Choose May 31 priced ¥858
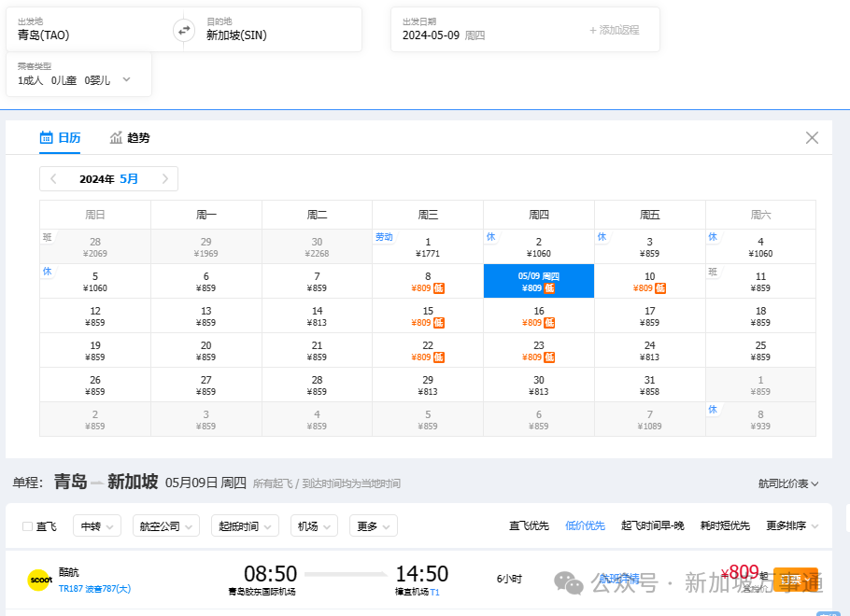 [x=649, y=385]
